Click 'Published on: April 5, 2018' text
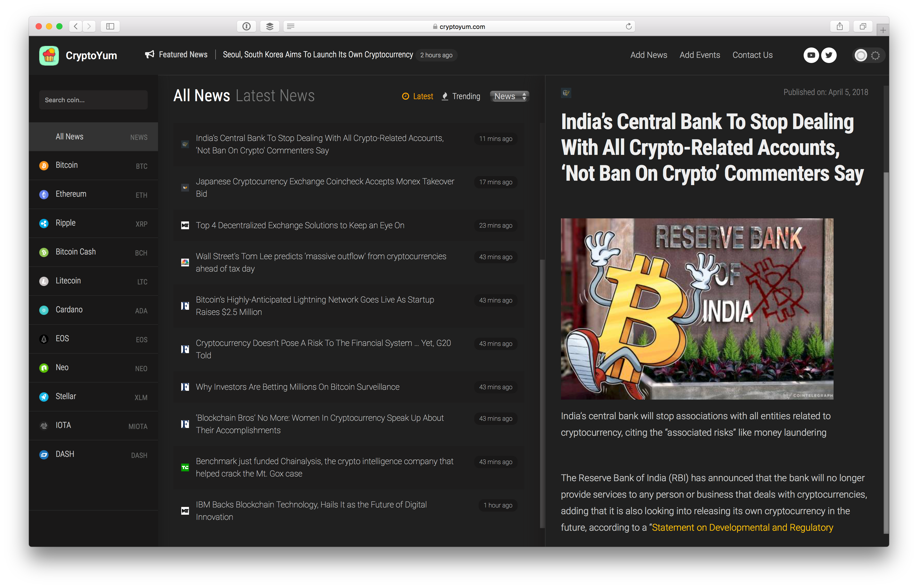 point(826,92)
